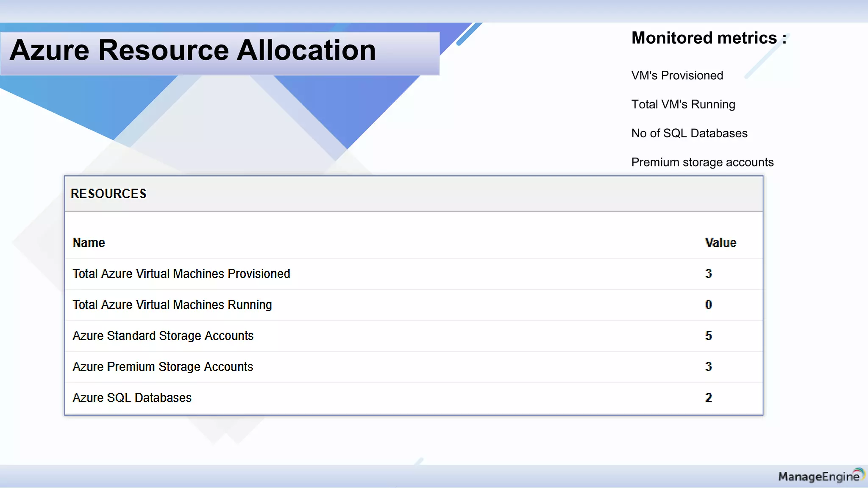Click the Azure Resource Allocation title
868x488 pixels.
(193, 50)
